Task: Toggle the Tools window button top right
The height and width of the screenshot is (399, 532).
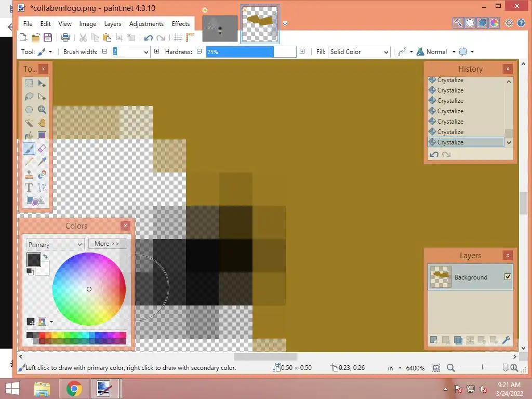Action: coord(458,23)
